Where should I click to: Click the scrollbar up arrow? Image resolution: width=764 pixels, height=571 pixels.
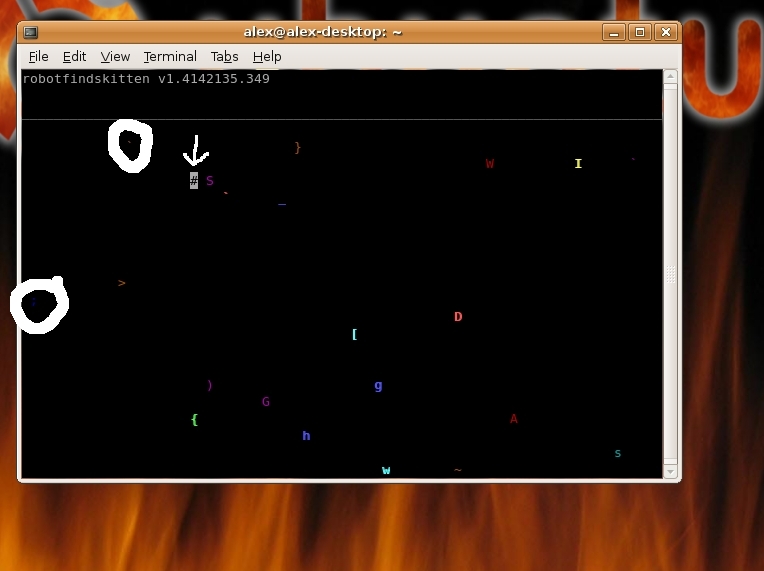pos(670,76)
